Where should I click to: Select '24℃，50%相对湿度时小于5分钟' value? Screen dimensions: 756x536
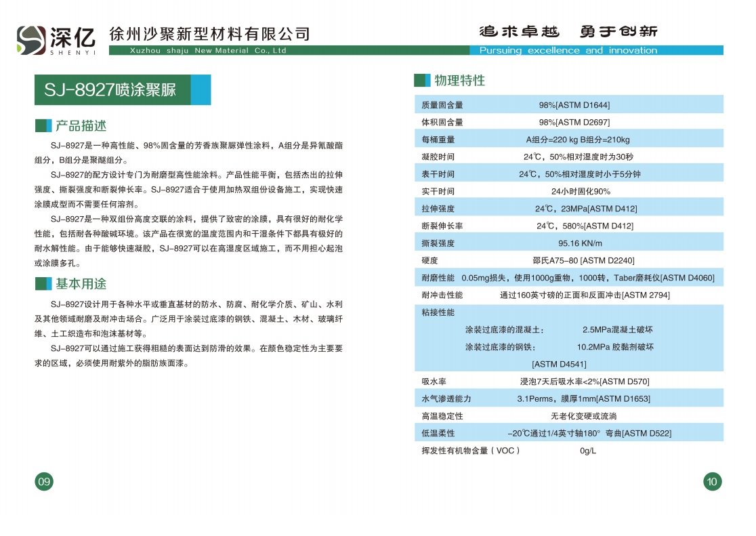click(x=580, y=174)
